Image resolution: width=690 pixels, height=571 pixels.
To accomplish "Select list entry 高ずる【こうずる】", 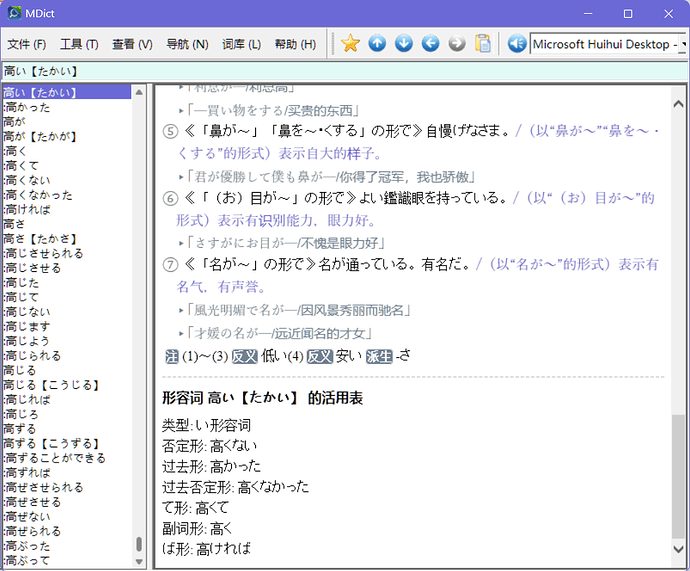I will 51,443.
